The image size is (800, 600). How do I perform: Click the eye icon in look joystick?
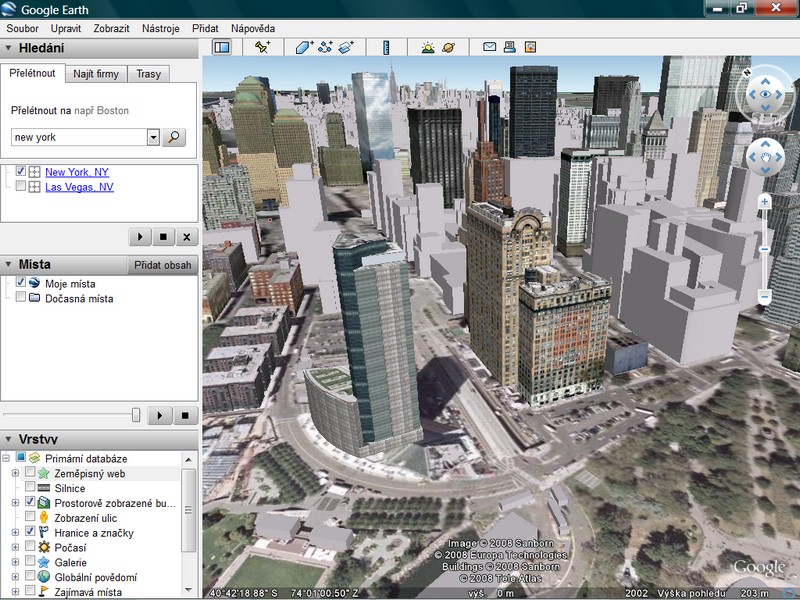click(765, 94)
